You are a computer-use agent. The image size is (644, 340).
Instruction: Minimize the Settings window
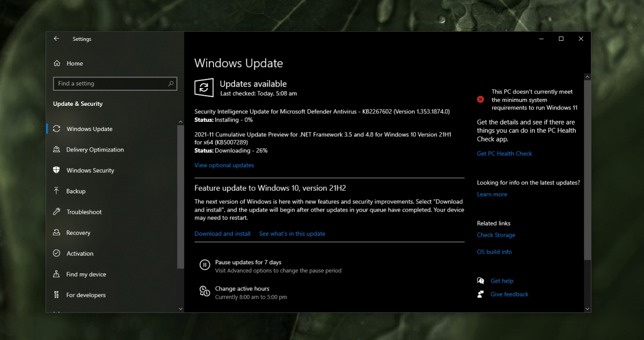coord(541,39)
